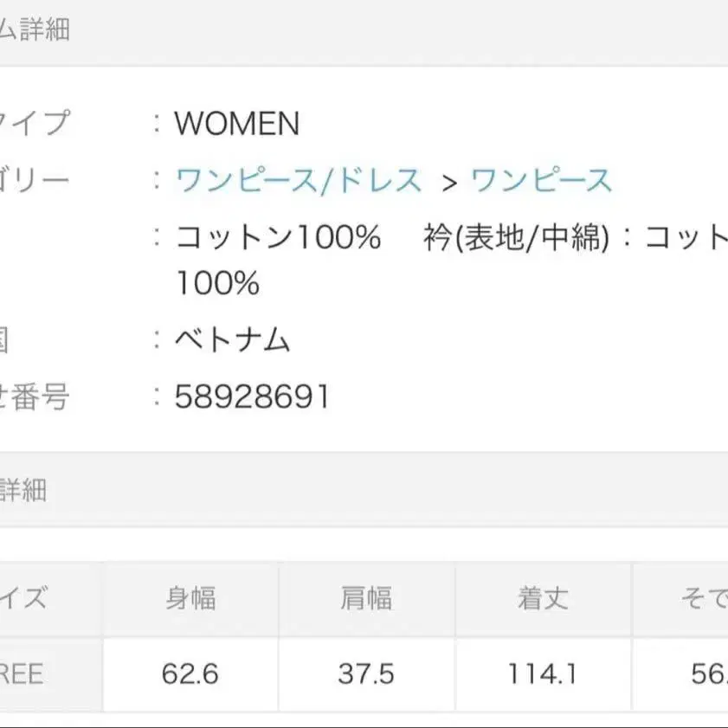Click the コットン100% material text
Viewport: 728px width, 728px height.
278,237
